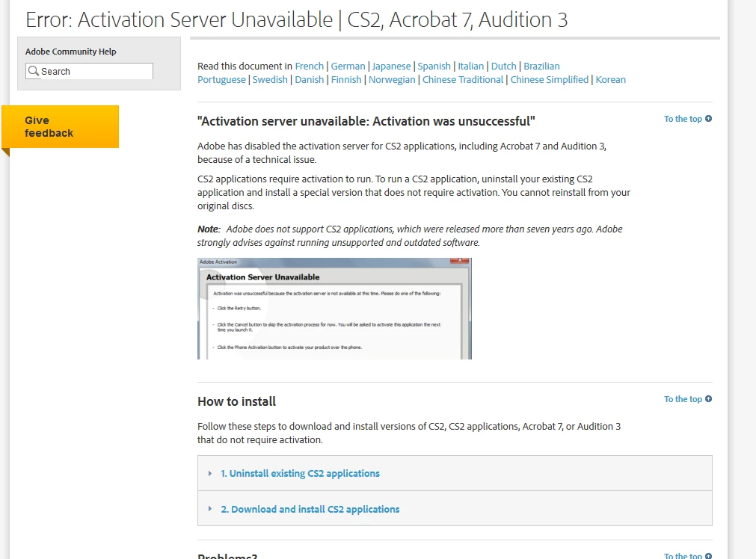Open '1. Uninstall existing CS2 applications' section
The image size is (756, 559).
(300, 473)
